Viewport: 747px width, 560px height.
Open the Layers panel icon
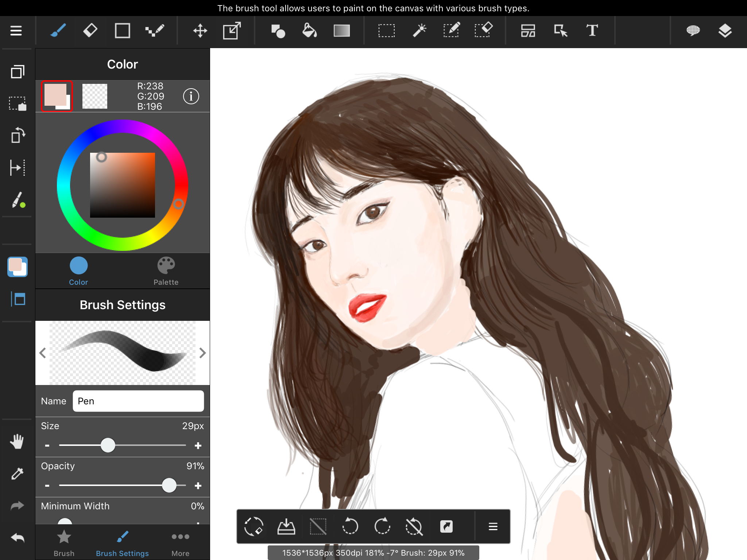point(725,31)
